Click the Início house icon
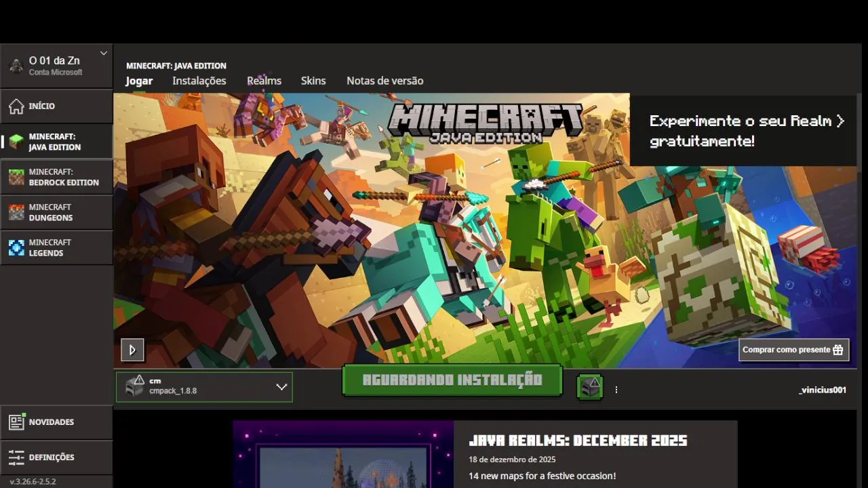Screen dimensions: 868x488 [x=16, y=106]
